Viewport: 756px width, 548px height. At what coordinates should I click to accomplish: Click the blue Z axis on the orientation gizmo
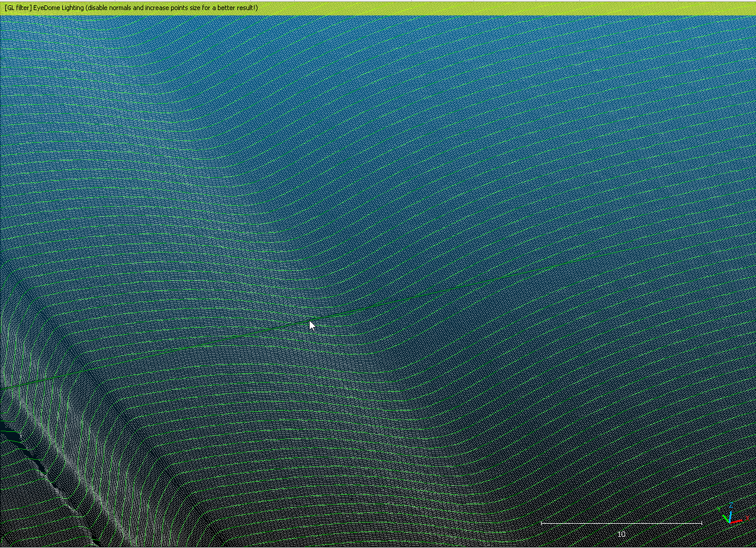[x=731, y=516]
